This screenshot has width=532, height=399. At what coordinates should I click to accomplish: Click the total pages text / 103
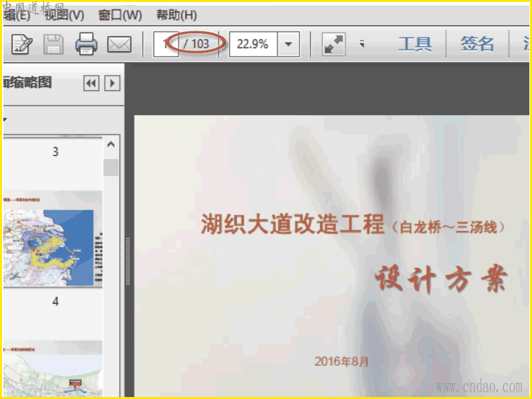pyautogui.click(x=196, y=44)
